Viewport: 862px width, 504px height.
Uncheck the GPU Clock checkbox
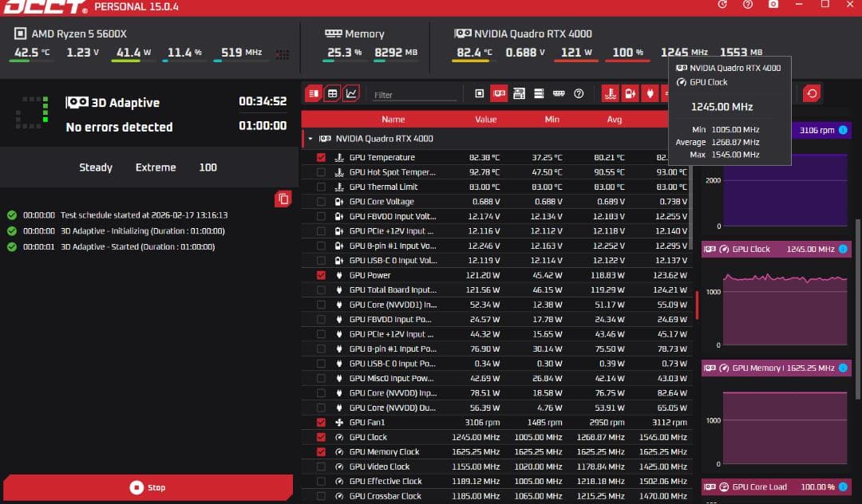coord(321,438)
